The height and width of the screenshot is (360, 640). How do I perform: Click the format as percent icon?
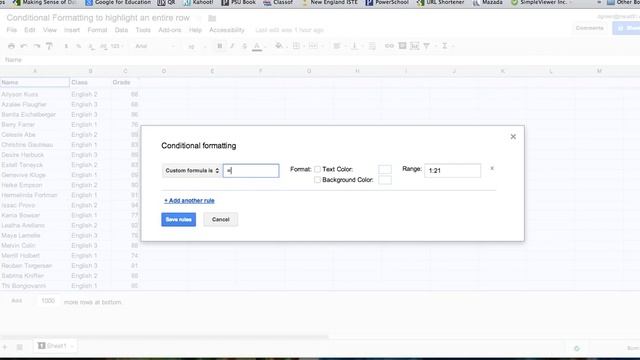coord(78,46)
